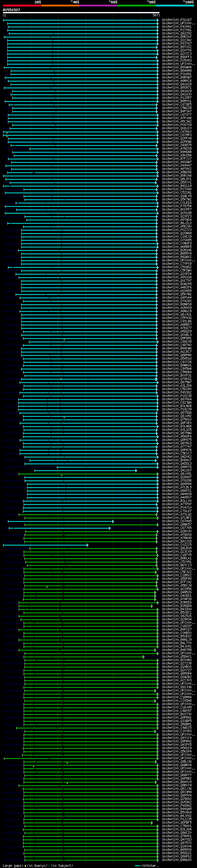Screen dimensions: 197x868
Task: Click the query end position 567
Action: (x=155, y=15)
